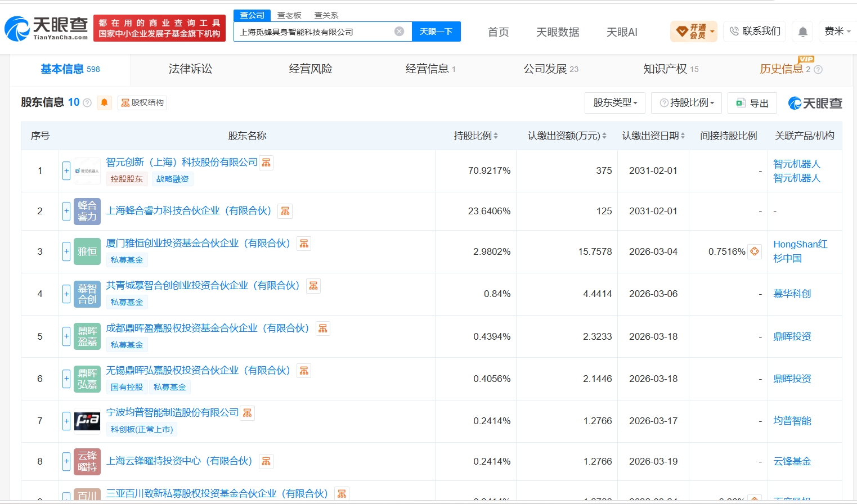Sort by 持股比例 column arrows
This screenshot has width=857, height=504.
point(496,136)
